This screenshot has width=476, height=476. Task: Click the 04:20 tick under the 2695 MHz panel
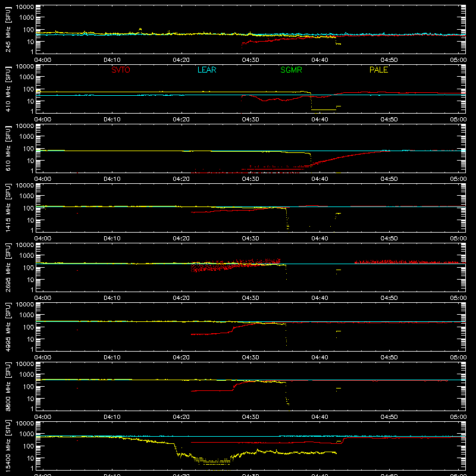tap(181, 298)
